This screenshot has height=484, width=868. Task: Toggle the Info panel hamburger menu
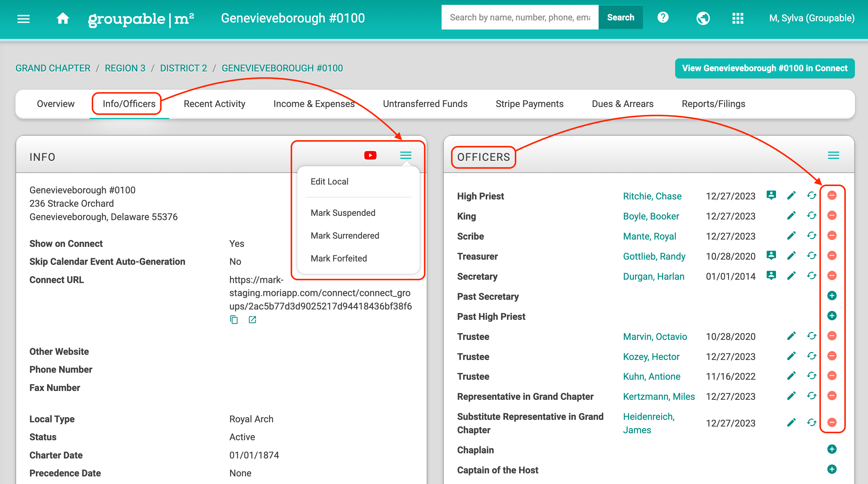click(406, 155)
